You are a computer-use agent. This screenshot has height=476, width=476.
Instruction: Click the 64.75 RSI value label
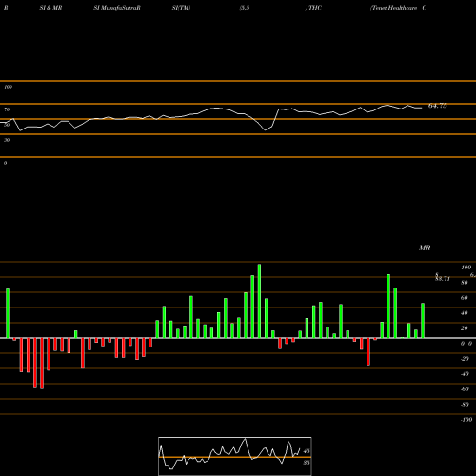point(437,106)
